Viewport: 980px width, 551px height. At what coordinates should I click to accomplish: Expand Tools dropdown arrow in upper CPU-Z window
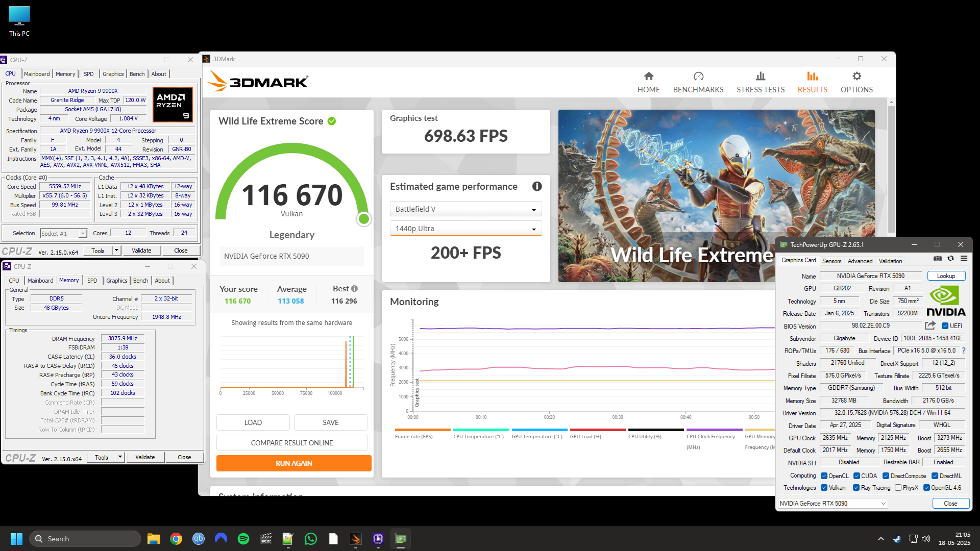[116, 251]
